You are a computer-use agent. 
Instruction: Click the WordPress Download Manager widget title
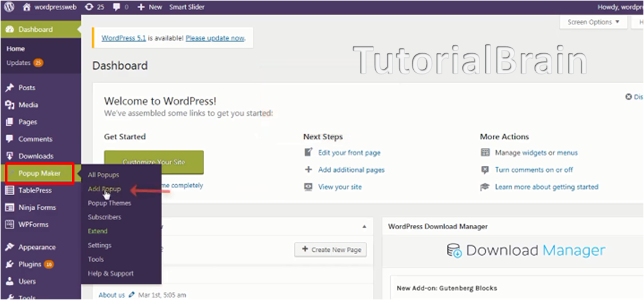(438, 227)
